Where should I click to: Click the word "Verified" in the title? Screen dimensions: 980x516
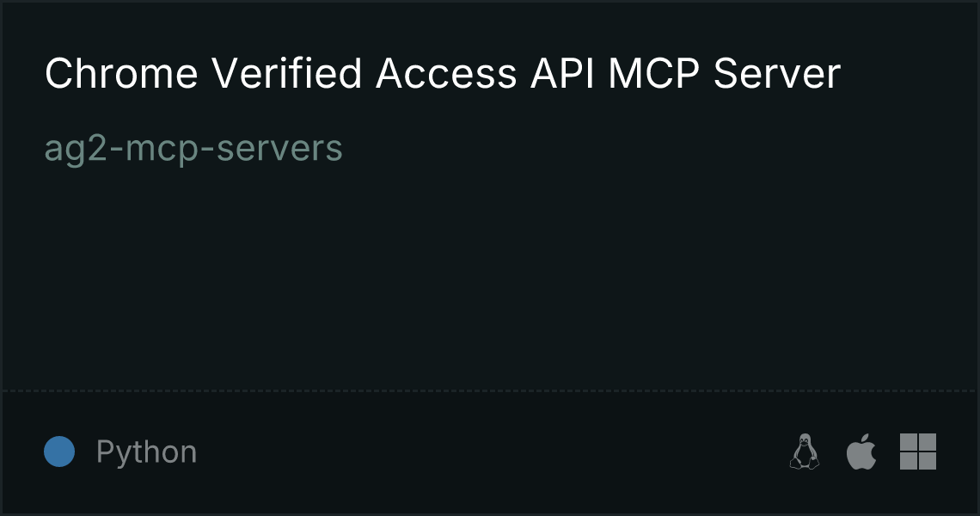[x=286, y=73]
